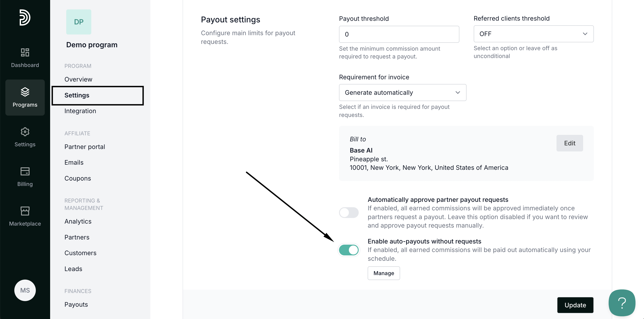Click the Update button
644x319 pixels.
coord(575,305)
